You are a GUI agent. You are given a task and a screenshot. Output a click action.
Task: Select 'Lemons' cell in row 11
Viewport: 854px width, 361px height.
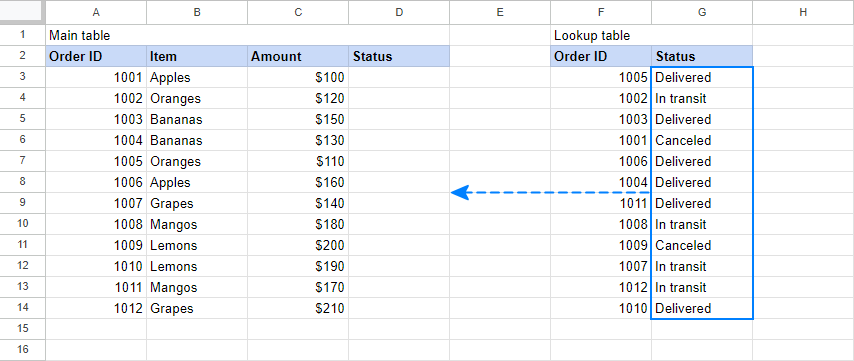[197, 245]
